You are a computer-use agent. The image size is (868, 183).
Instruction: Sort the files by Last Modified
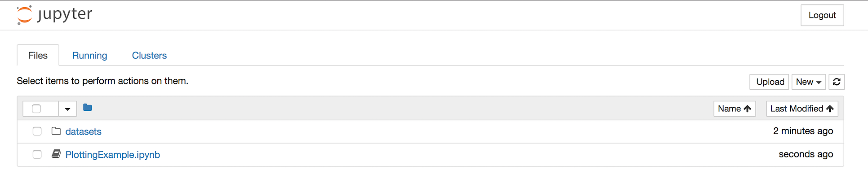click(802, 109)
